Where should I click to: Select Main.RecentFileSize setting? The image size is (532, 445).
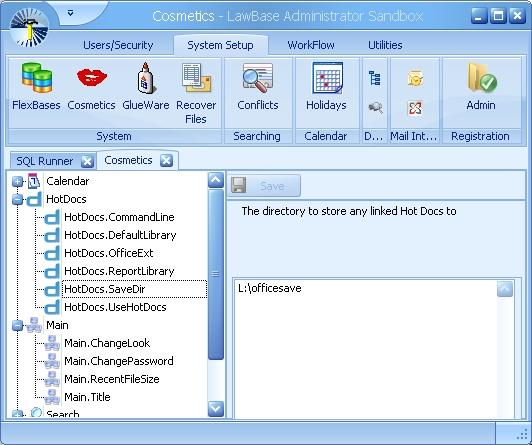click(112, 379)
